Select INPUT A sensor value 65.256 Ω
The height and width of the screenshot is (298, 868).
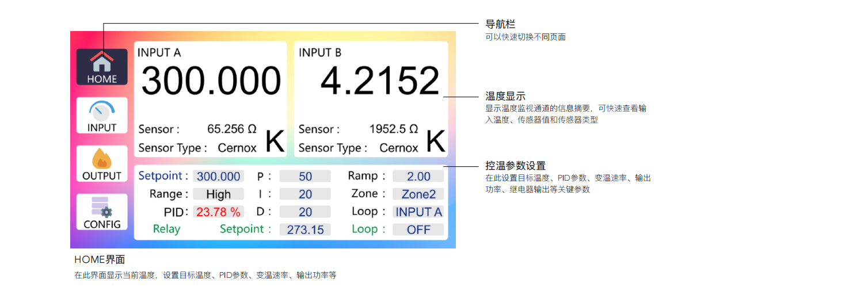232,129
